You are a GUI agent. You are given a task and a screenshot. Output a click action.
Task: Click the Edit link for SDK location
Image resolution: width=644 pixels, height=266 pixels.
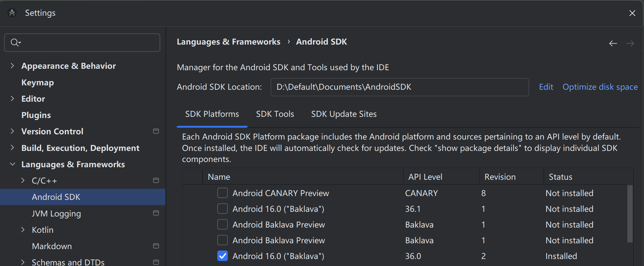(546, 87)
